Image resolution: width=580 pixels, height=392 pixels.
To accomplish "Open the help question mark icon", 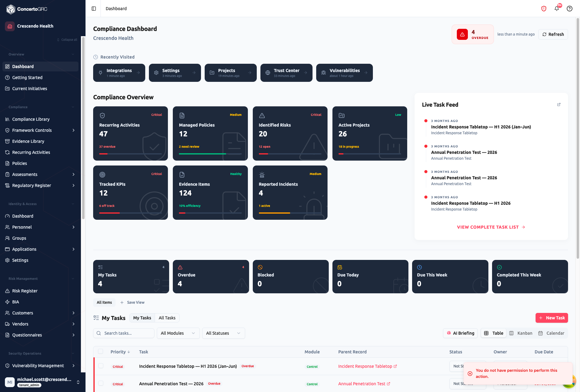I will coord(570,9).
